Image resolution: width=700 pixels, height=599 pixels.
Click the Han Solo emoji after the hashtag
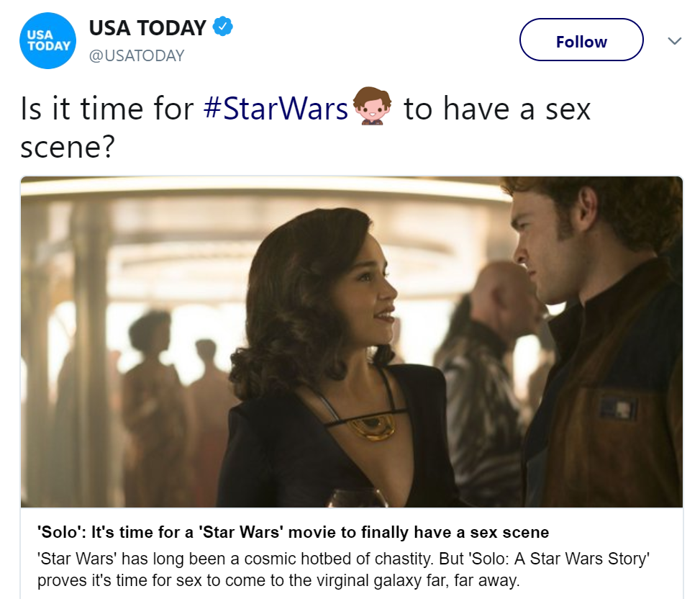coord(372,108)
